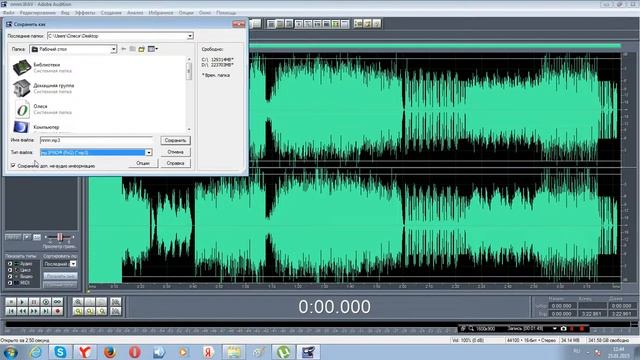The width and height of the screenshot is (640, 360).
Task: Click the Windows Start button
Action: [x=10, y=352]
